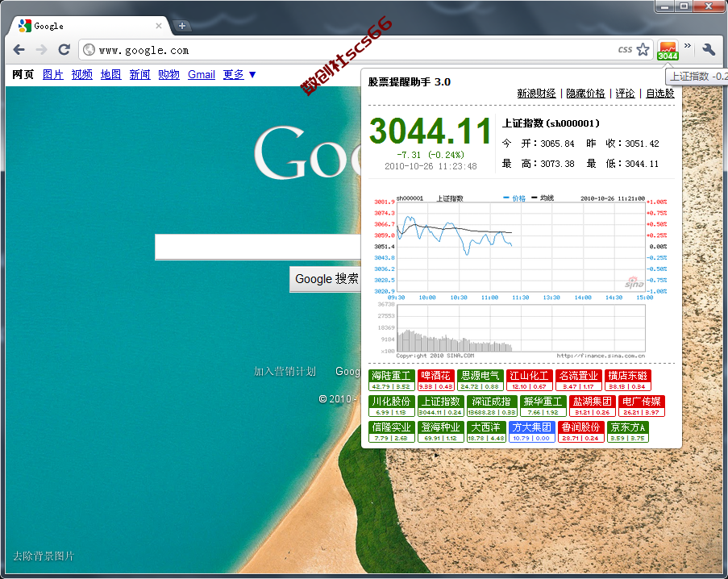
Task: Minimize the browser window
Action: click(665, 6)
